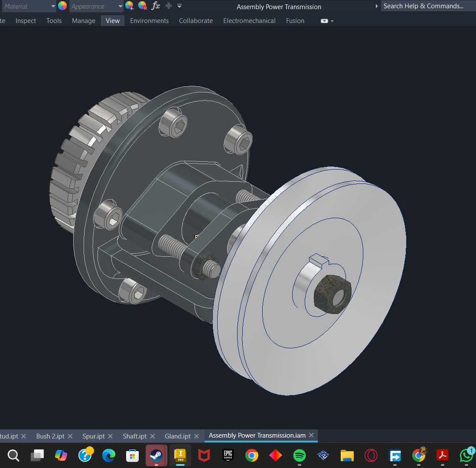Open Spotify from the taskbar

point(299,455)
